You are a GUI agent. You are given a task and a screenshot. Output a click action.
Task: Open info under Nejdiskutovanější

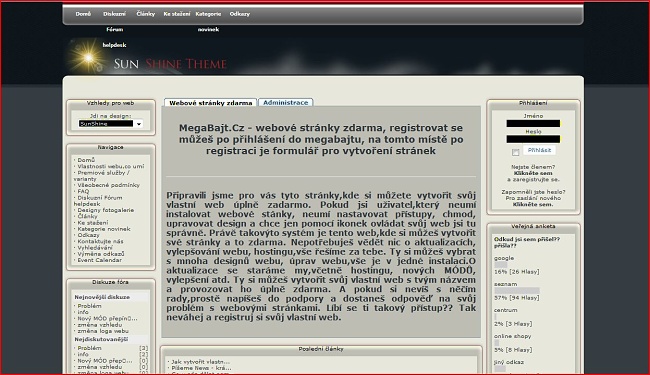coord(83,354)
